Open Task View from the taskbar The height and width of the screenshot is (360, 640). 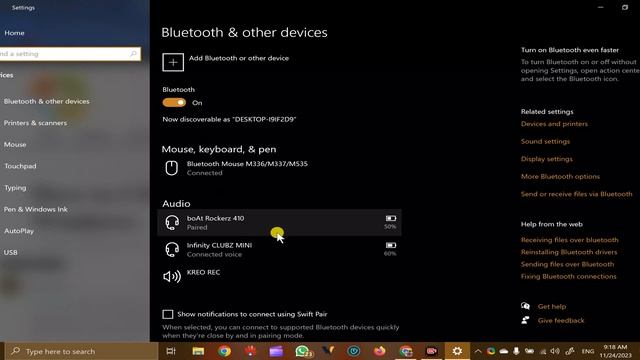pos(171,351)
